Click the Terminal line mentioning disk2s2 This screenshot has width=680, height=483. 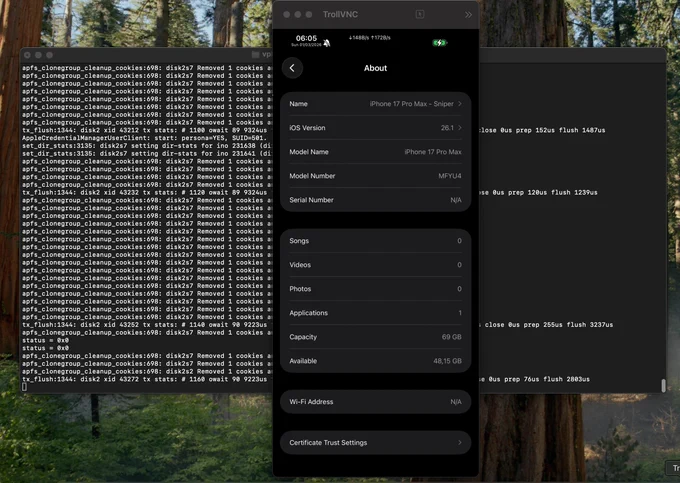tap(147, 372)
